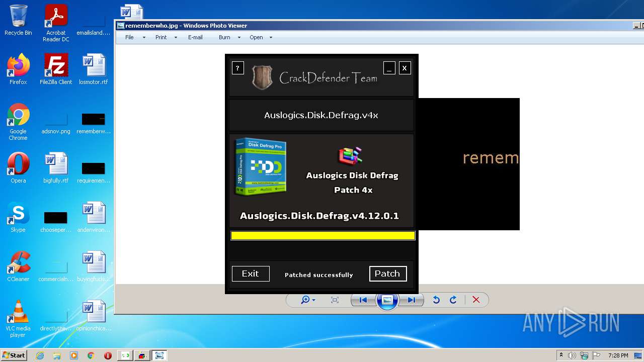Select the chooseper... desktop file
Screen dimensions: 644x362
coord(56,221)
